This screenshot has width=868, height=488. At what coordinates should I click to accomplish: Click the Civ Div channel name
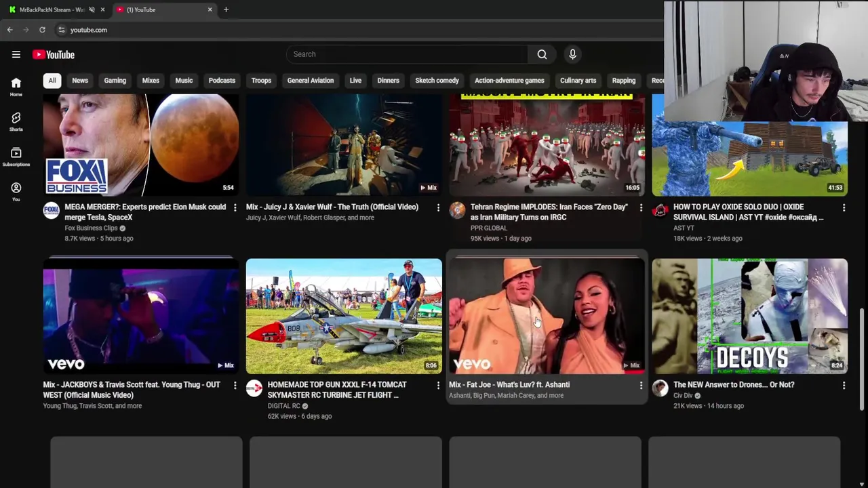tap(683, 396)
